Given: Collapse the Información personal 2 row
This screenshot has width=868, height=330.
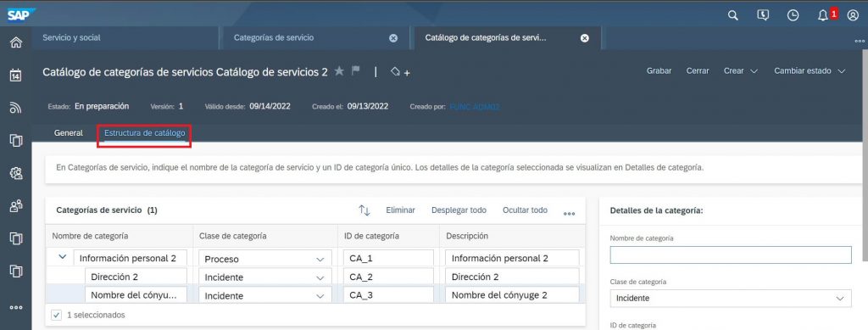Looking at the screenshot, I should pyautogui.click(x=63, y=257).
